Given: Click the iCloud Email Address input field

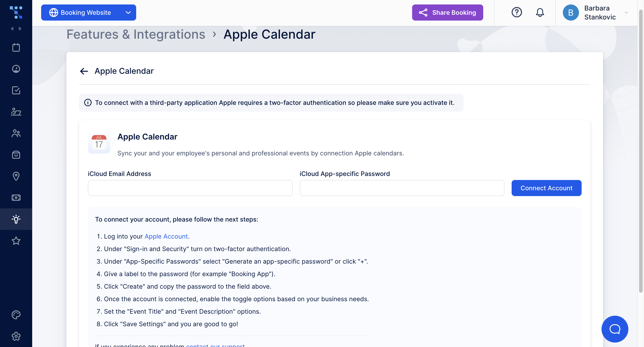Looking at the screenshot, I should point(190,188).
